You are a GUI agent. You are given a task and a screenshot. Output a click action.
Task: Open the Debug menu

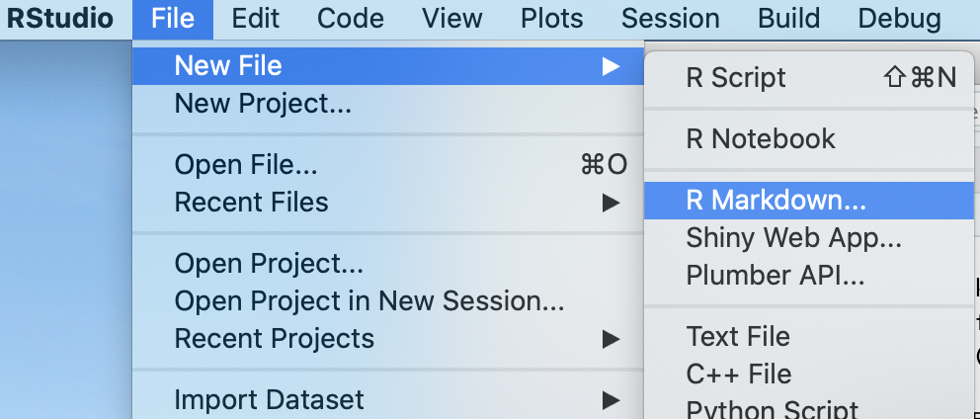pos(899,18)
